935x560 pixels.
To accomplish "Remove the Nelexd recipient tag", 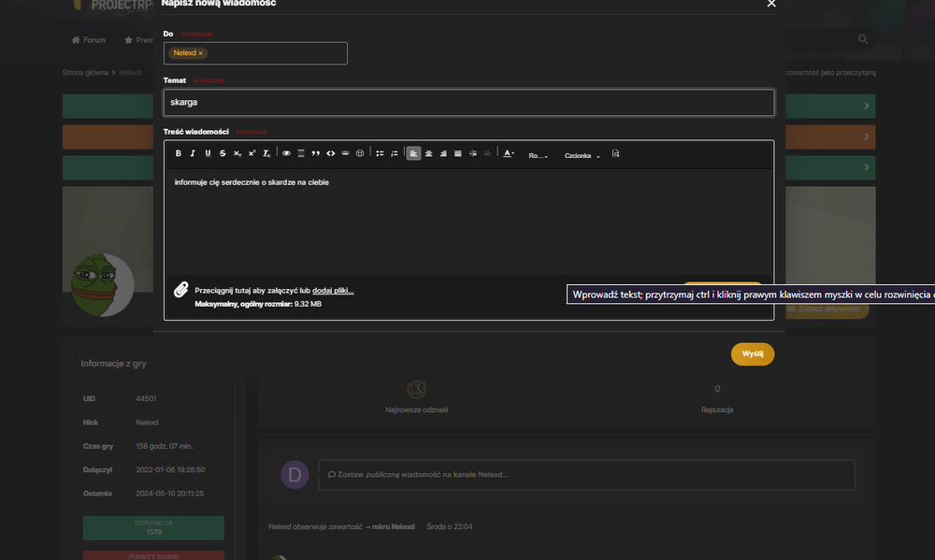I will click(x=200, y=53).
